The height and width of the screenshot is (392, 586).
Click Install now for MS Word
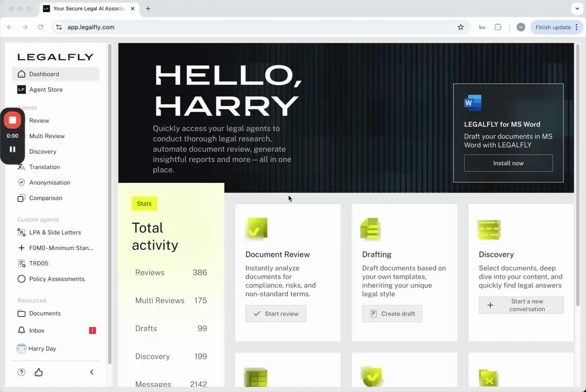click(x=508, y=163)
